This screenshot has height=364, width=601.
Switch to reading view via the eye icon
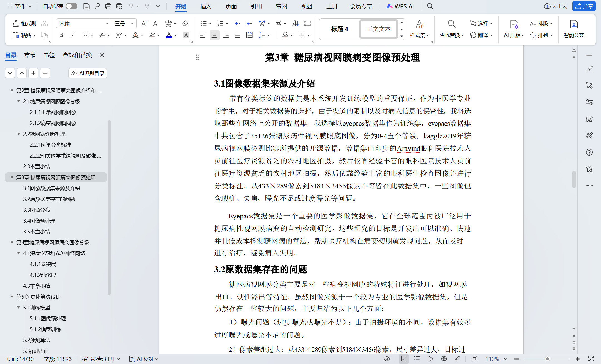pyautogui.click(x=386, y=359)
